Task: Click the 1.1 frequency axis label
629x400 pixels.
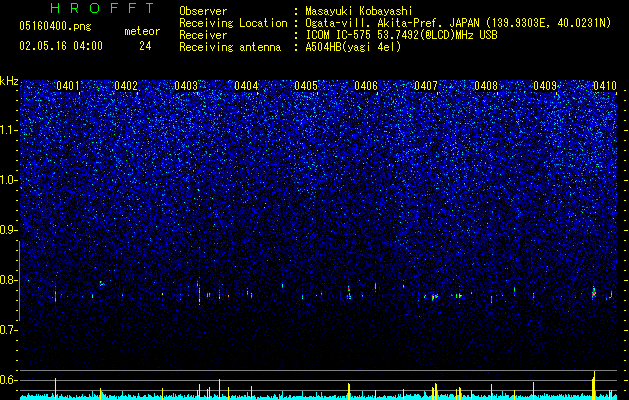Action: point(9,130)
